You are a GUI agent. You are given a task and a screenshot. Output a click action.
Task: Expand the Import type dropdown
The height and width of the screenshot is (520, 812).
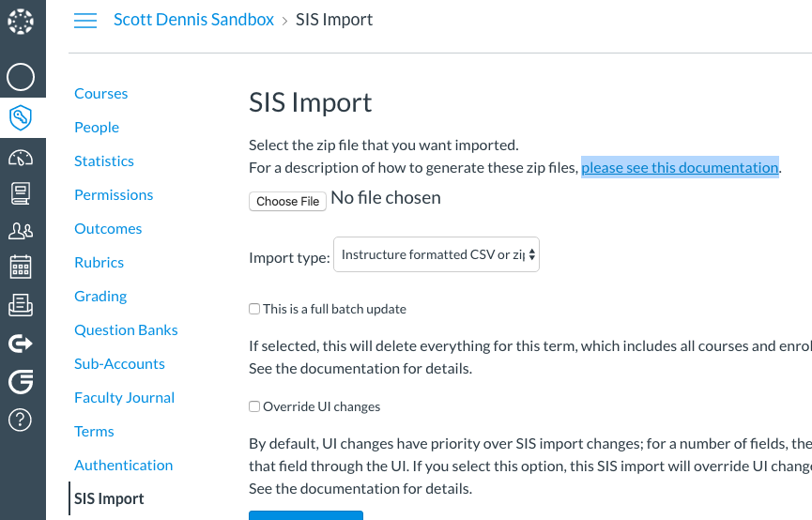pyautogui.click(x=437, y=254)
